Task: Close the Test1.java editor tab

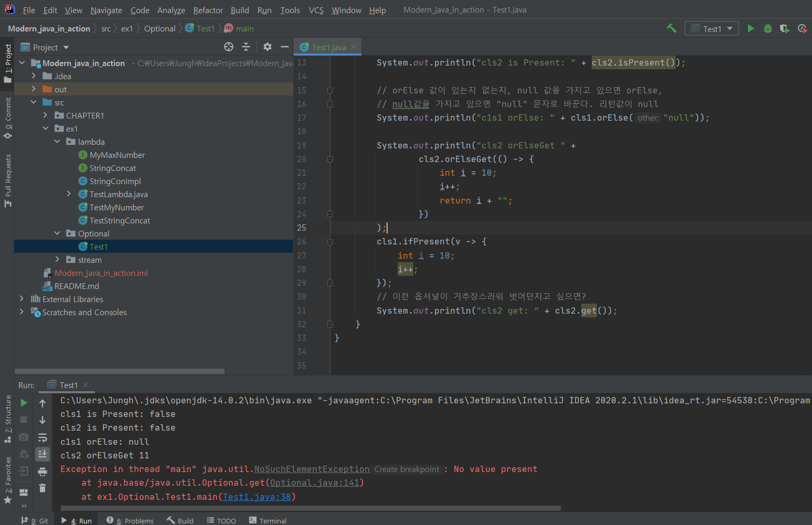Action: point(354,47)
